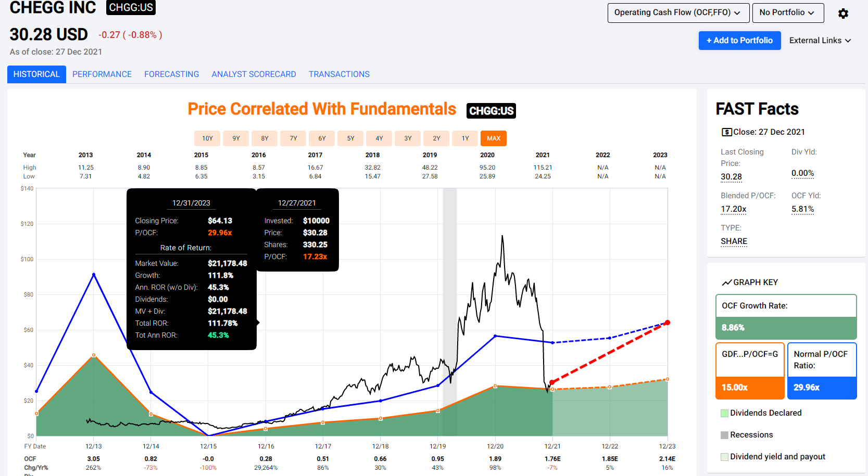Click the $21,178.48 Market Value figure
Screen dimensions: 868x476
pyautogui.click(x=228, y=263)
